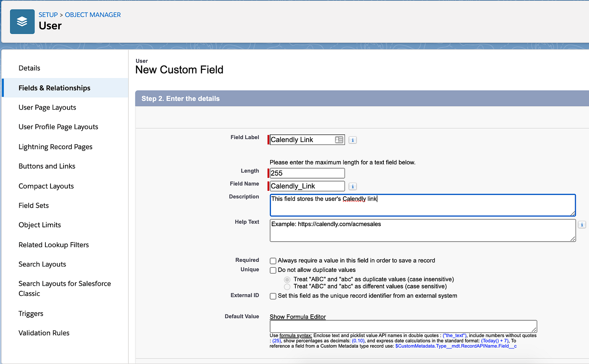Click the 'New Custom Field' heading
Screen dimensions: 589x364
click(179, 70)
